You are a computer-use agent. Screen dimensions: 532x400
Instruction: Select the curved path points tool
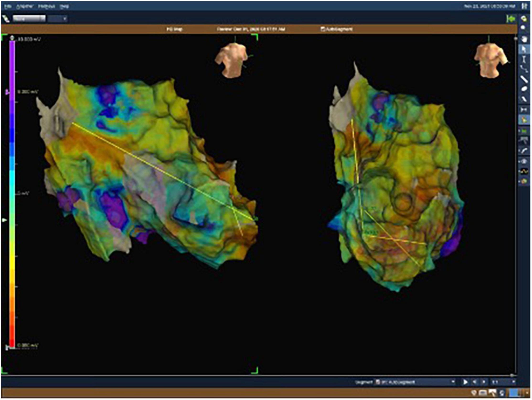pos(524,69)
